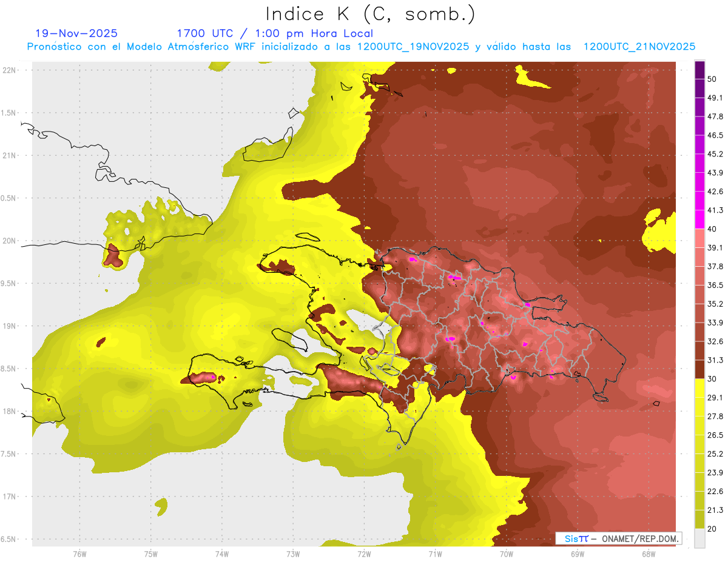Pick the bright magenta swatch between 40 and 41.3
Screen dimensions: 728x562
pyautogui.click(x=699, y=220)
